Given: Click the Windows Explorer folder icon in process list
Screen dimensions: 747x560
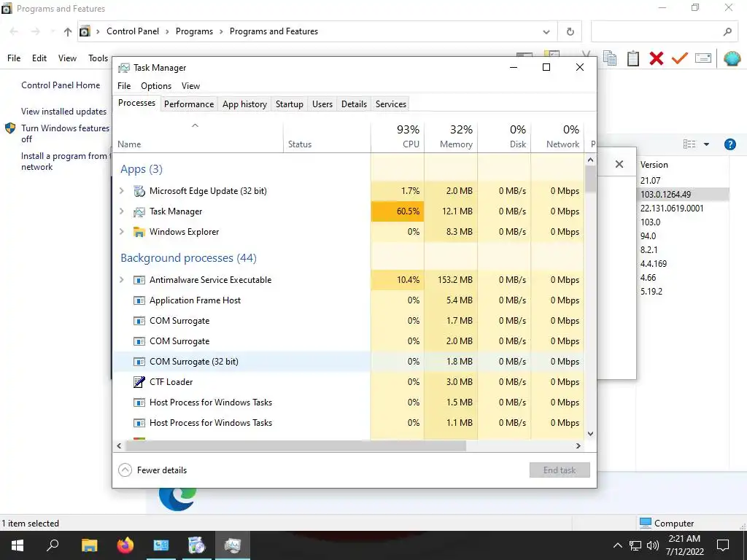Looking at the screenshot, I should 139,232.
